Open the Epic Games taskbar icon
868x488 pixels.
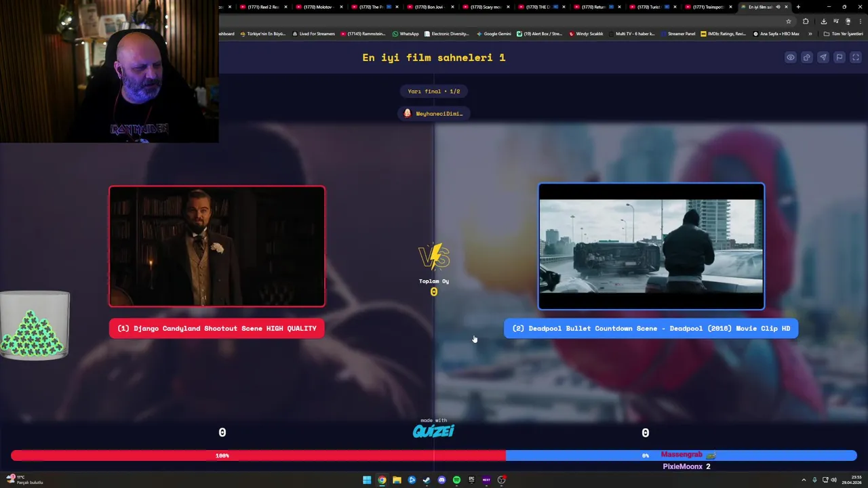click(471, 480)
